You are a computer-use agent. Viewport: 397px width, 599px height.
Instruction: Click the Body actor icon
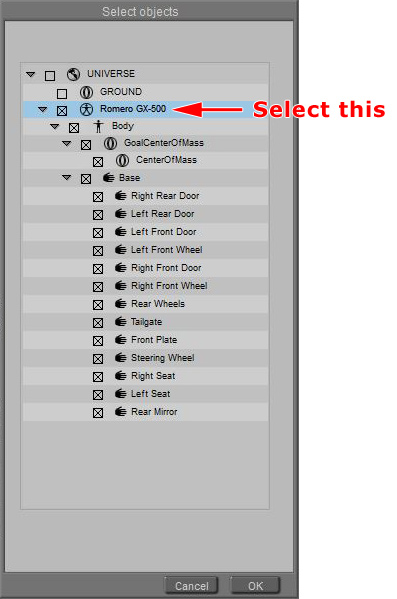(98, 126)
